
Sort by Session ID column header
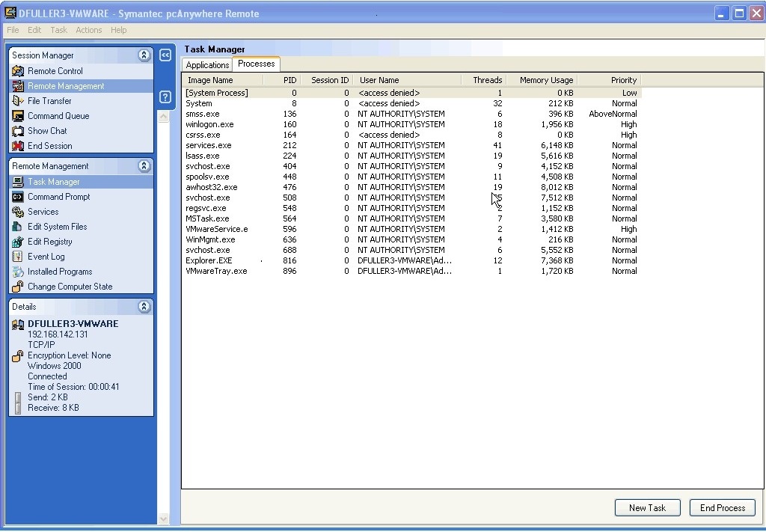tap(327, 80)
